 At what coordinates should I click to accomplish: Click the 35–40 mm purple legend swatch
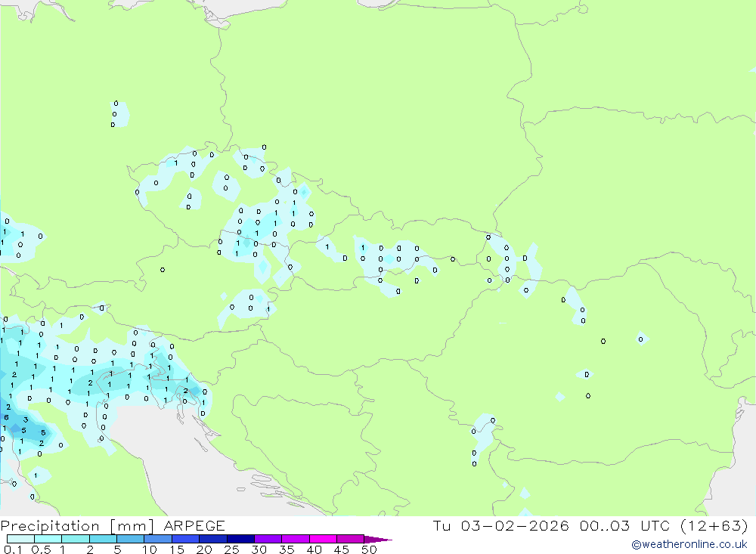pyautogui.click(x=296, y=539)
